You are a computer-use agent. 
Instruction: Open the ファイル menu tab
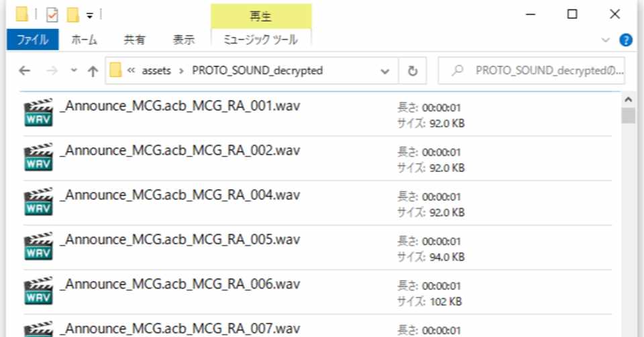(x=32, y=40)
